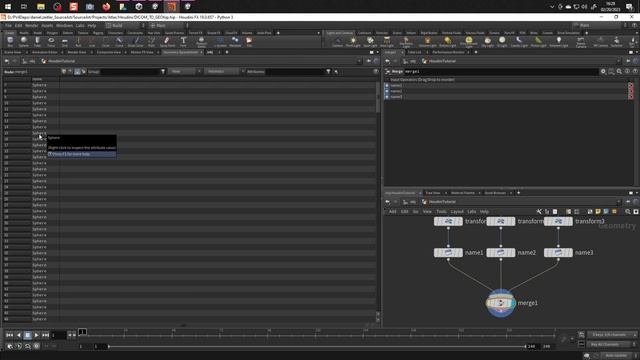Expand the spreadsheet path bar dropdown arrow

[359, 61]
